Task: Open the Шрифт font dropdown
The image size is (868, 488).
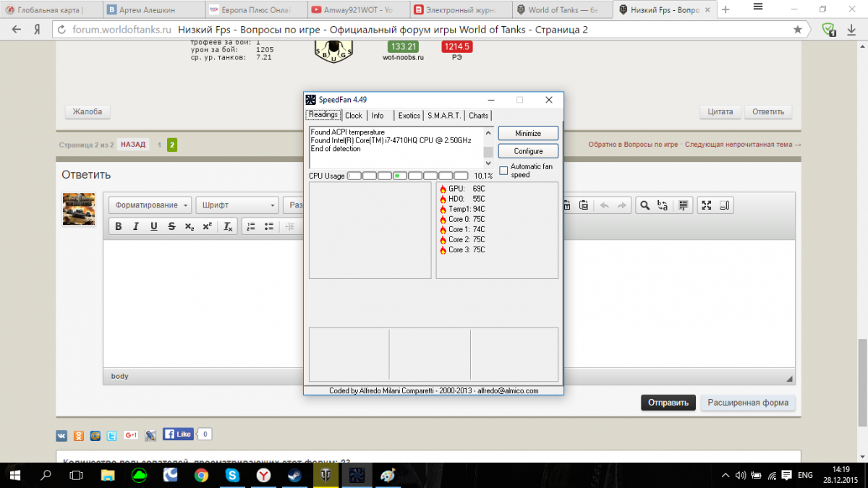Action: pyautogui.click(x=237, y=205)
